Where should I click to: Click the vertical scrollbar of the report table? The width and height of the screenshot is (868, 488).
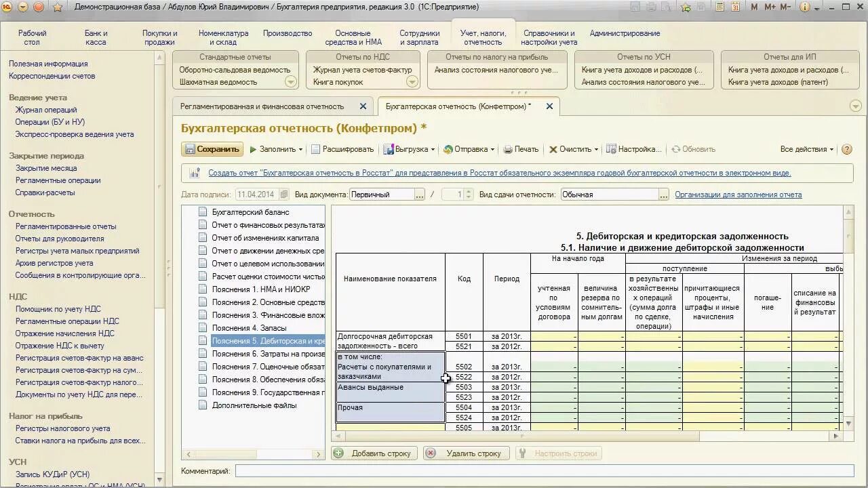tap(848, 319)
